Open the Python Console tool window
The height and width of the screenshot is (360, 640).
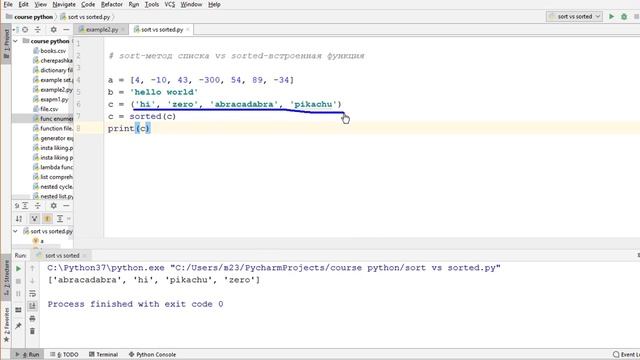(152, 354)
